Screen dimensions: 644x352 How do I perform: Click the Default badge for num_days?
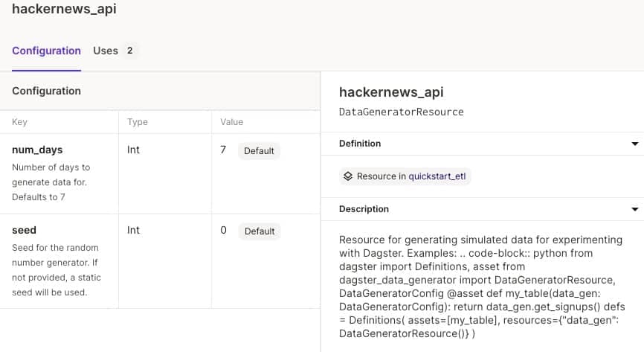click(259, 151)
